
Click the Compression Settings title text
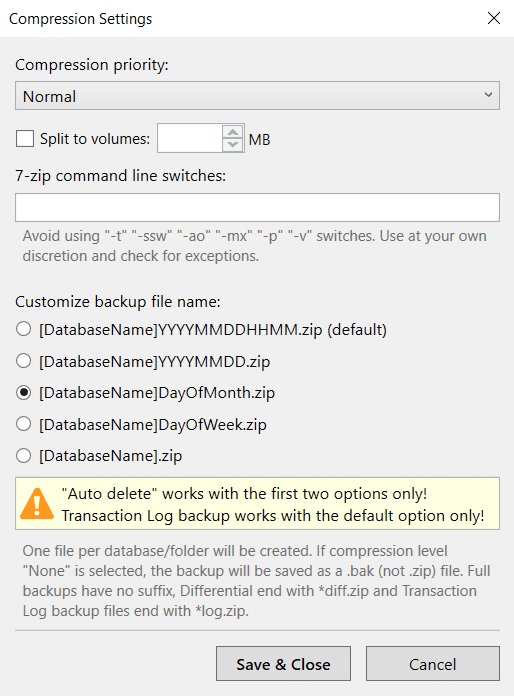[x=80, y=19]
